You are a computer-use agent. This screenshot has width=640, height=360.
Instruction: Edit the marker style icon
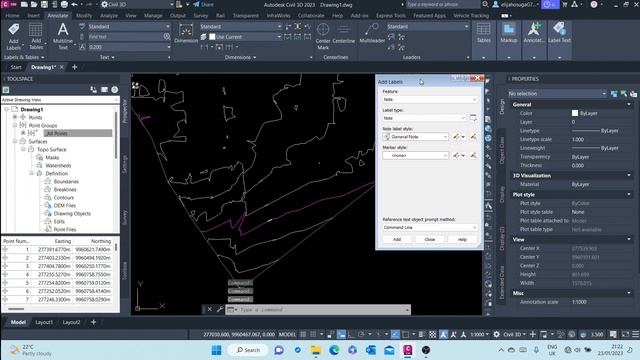point(456,156)
